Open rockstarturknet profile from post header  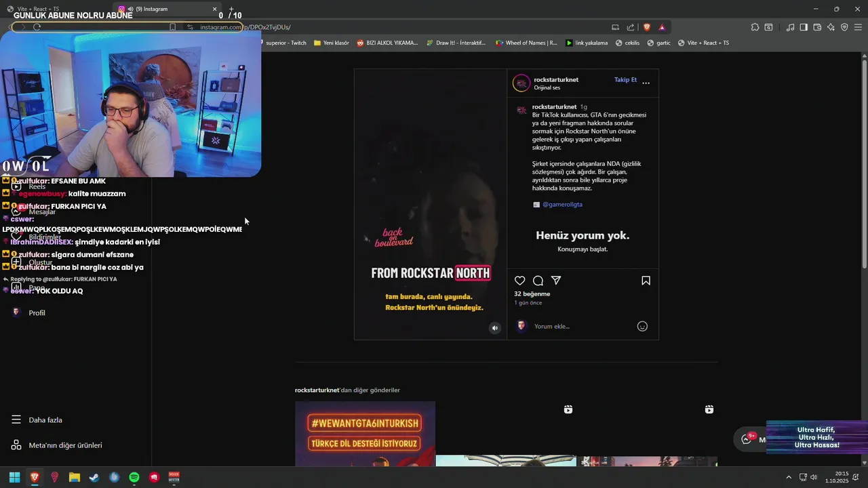(x=556, y=79)
